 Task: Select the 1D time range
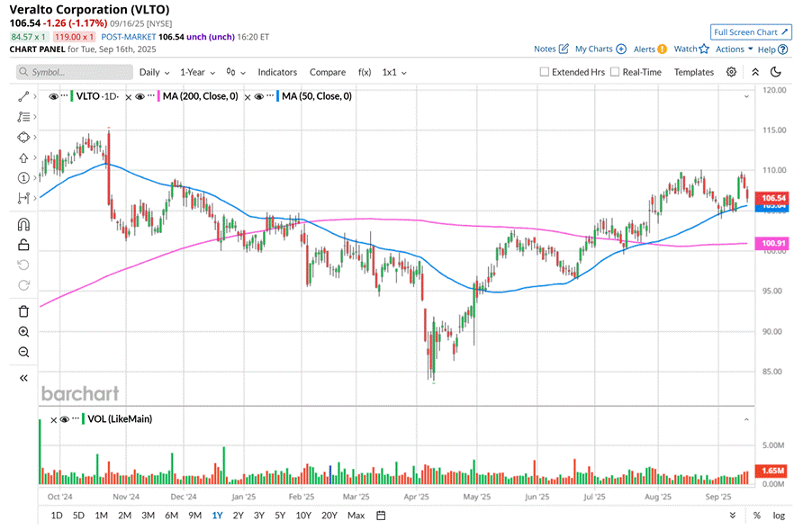coord(57,516)
